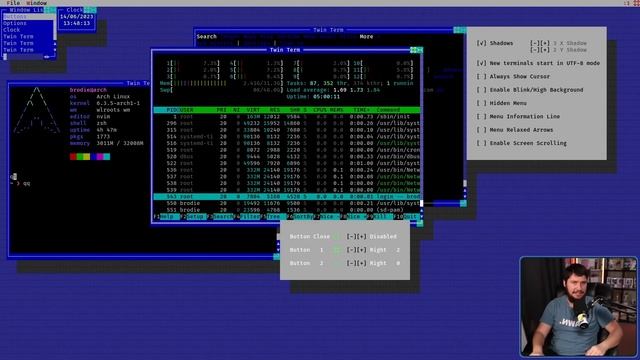Sort htop by the CPU% column header
This screenshot has width=640, height=360.
(x=320, y=110)
